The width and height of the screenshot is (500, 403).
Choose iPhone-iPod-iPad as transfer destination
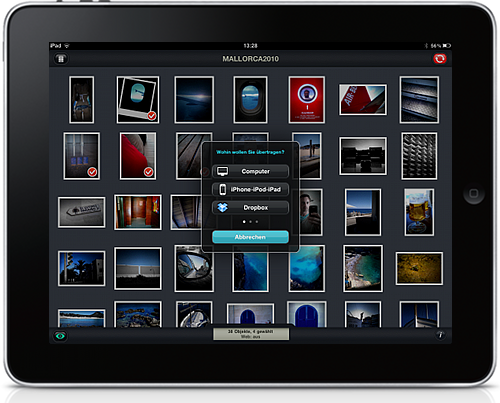click(250, 189)
